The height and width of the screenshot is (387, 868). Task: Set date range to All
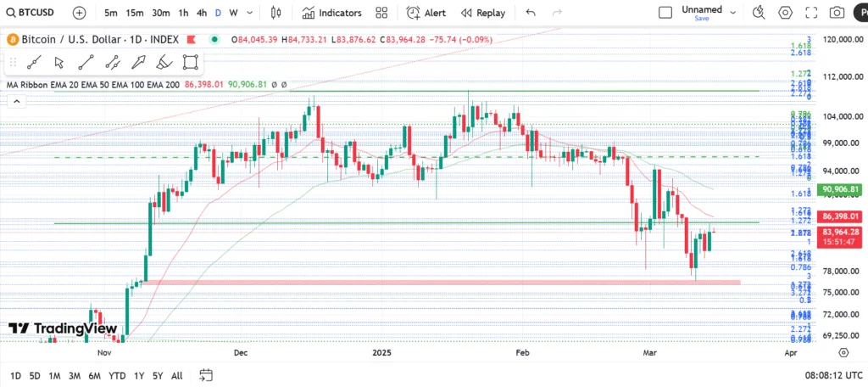click(x=176, y=376)
